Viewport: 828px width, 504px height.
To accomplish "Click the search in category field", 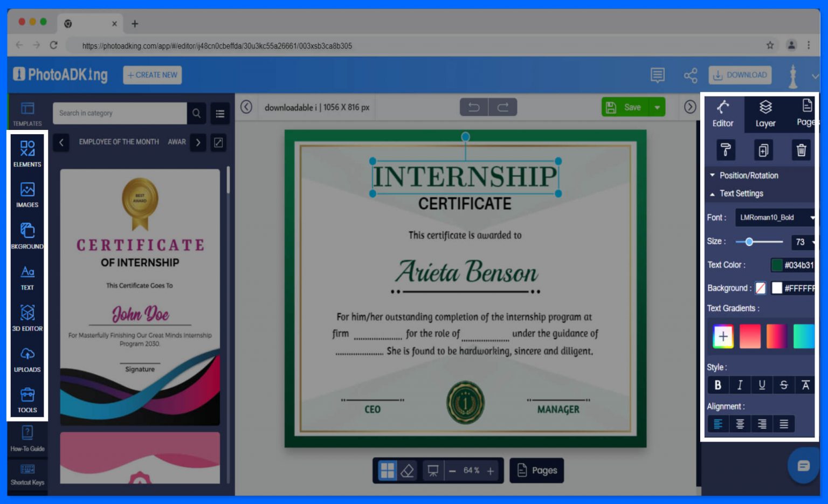I will [x=119, y=113].
